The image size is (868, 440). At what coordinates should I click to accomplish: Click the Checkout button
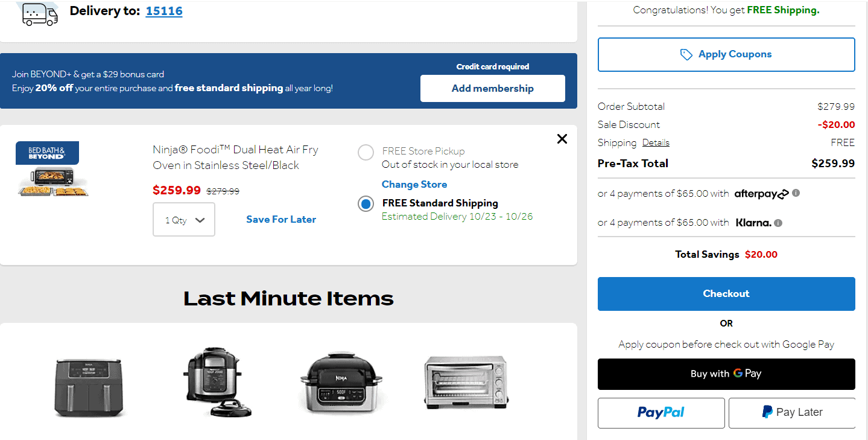[726, 294]
